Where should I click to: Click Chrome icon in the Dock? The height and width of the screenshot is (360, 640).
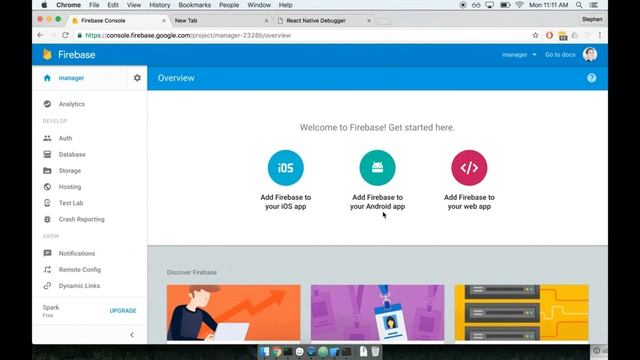point(277,351)
